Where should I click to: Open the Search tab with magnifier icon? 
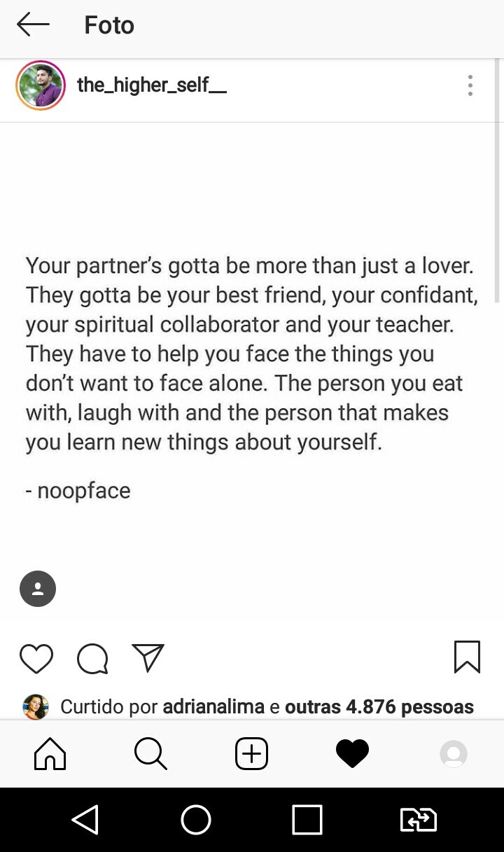tap(150, 754)
